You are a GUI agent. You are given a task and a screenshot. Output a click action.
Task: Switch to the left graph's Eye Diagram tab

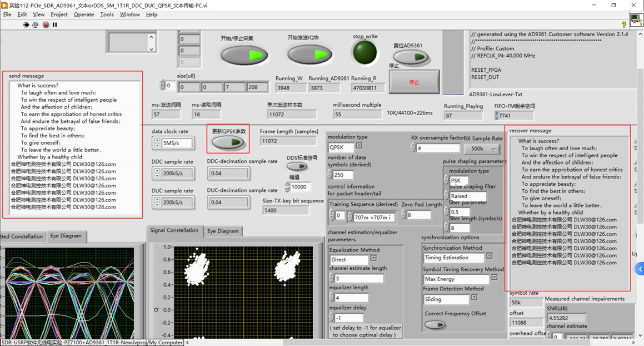pyautogui.click(x=66, y=236)
